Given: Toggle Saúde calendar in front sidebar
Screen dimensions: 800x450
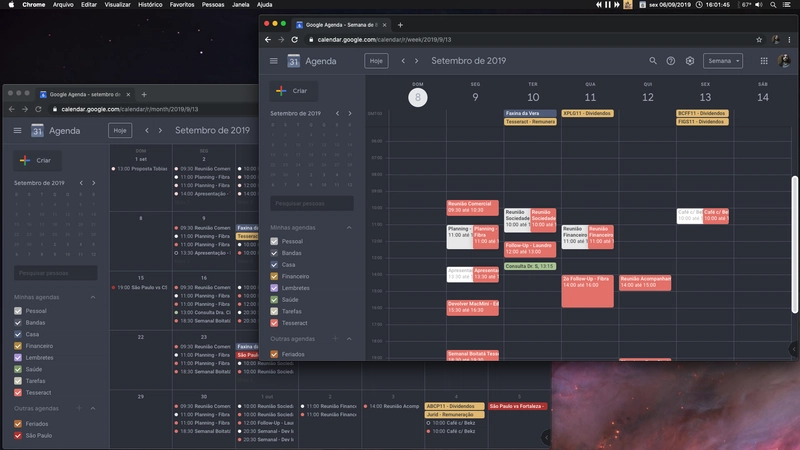Looking at the screenshot, I should point(274,300).
